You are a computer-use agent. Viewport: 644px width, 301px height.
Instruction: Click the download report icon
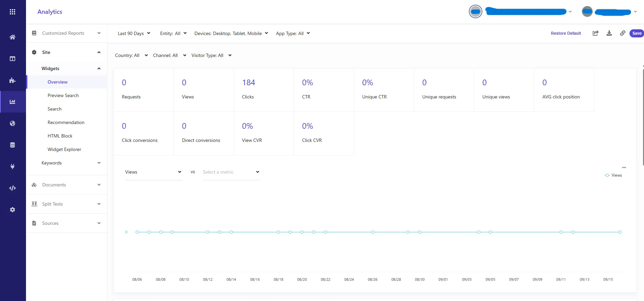click(609, 33)
